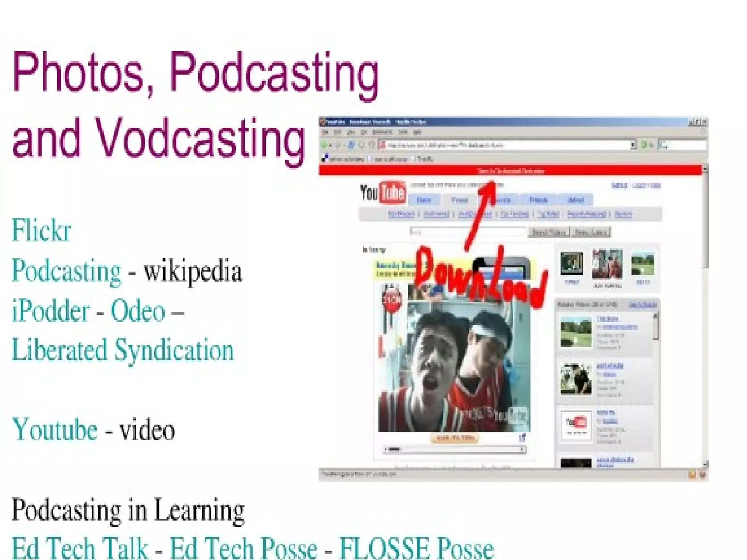This screenshot has height=560, width=747.
Task: Click the browser Home toolbar icon
Action: (x=372, y=145)
